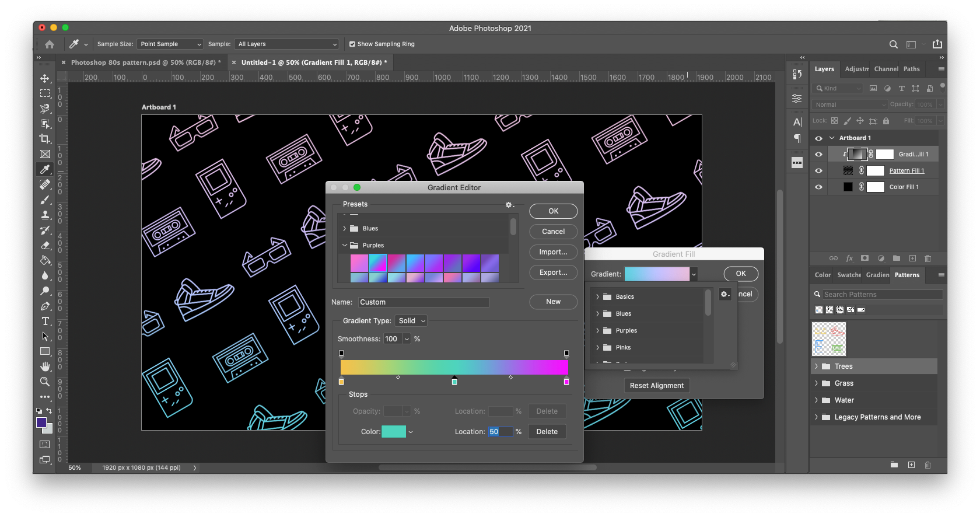Hide the Pattern Fill 1 layer
980x517 pixels.
click(818, 171)
